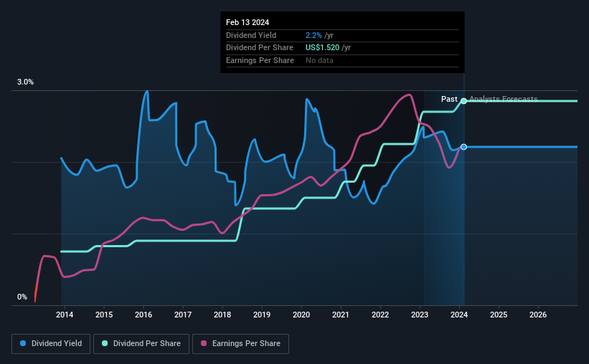The height and width of the screenshot is (364, 589).
Task: Click the 2025 x-axis year label
Action: coord(499,315)
